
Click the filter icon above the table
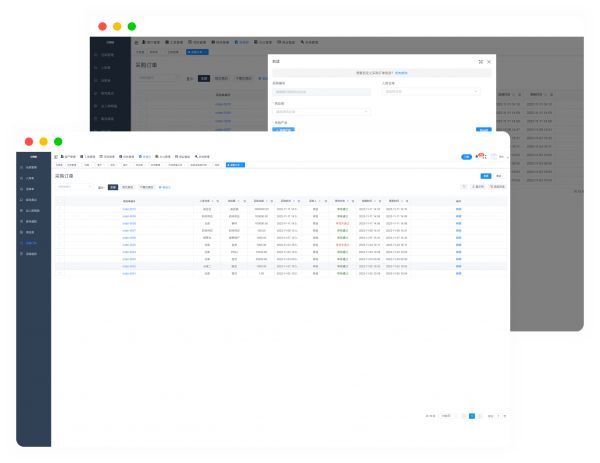[464, 186]
